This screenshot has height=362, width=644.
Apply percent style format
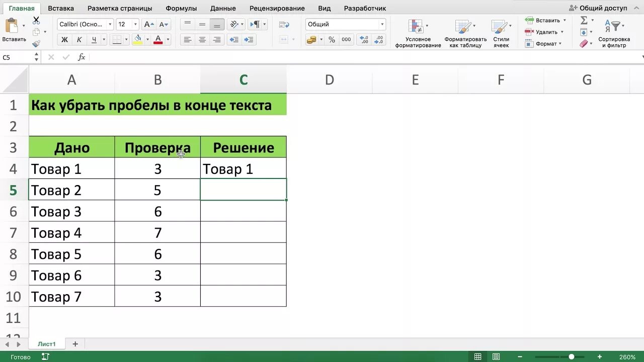point(332,40)
